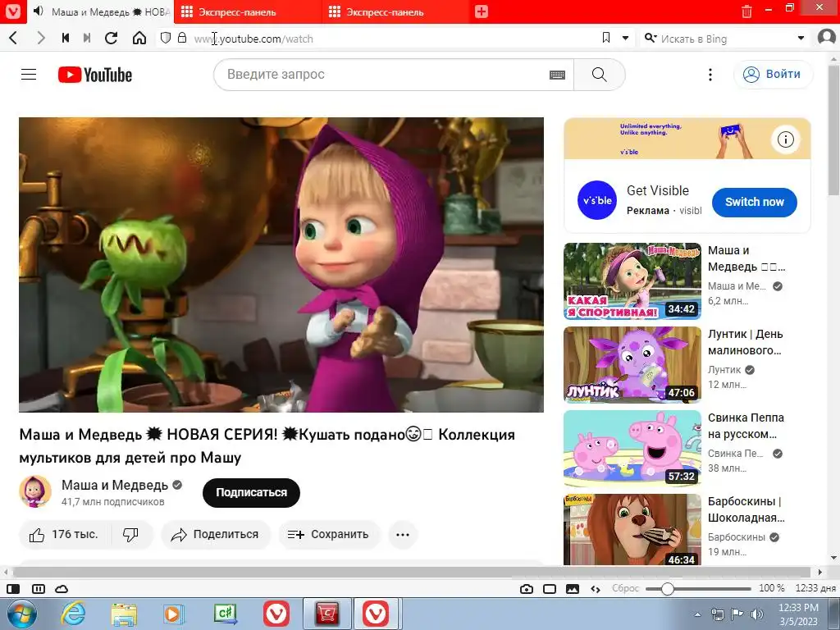Go to the home page

tap(139, 38)
